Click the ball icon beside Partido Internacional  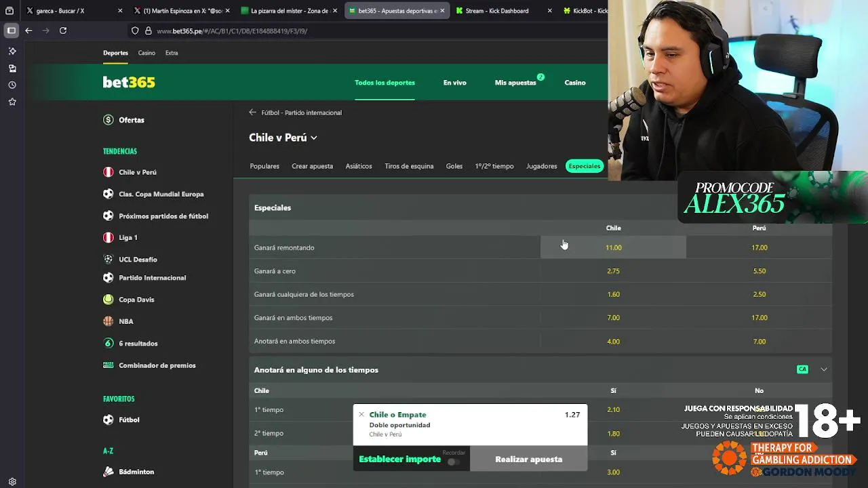[x=108, y=277]
